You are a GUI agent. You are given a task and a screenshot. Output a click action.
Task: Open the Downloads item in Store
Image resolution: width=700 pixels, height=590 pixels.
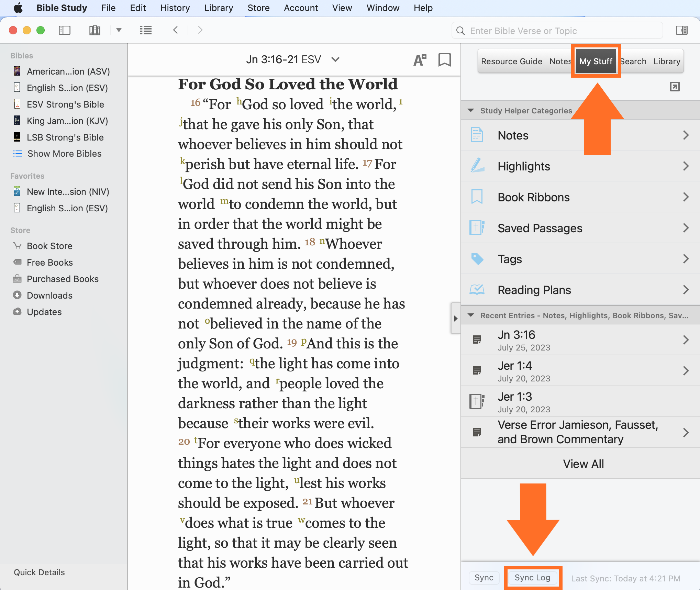(x=49, y=296)
